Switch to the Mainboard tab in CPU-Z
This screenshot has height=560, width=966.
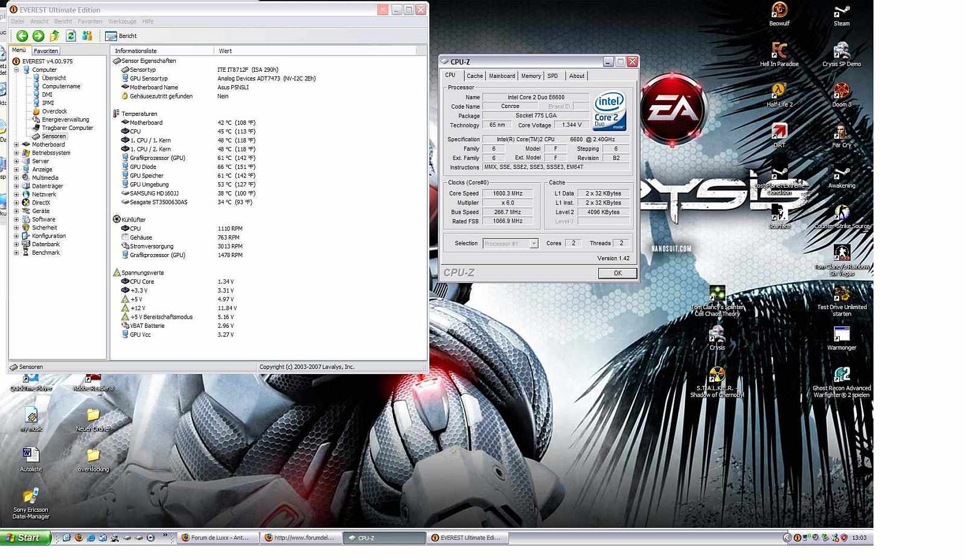[502, 76]
